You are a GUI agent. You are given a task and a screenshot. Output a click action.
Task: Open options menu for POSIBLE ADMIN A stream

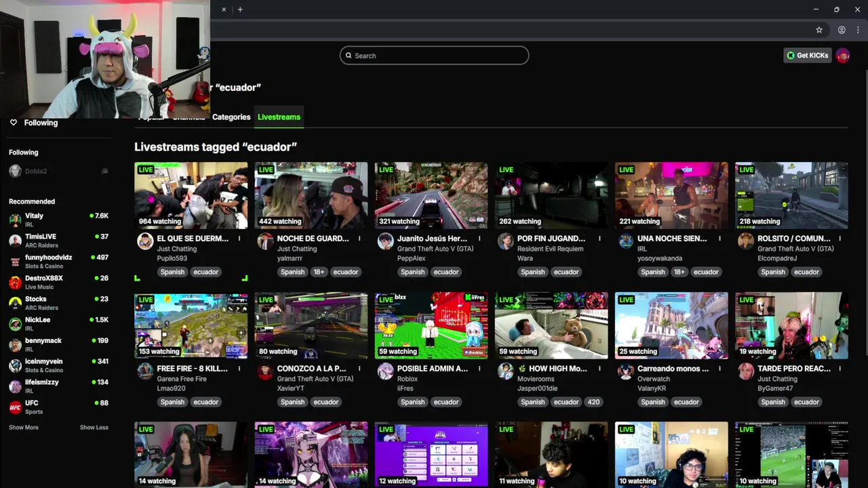coord(479,369)
